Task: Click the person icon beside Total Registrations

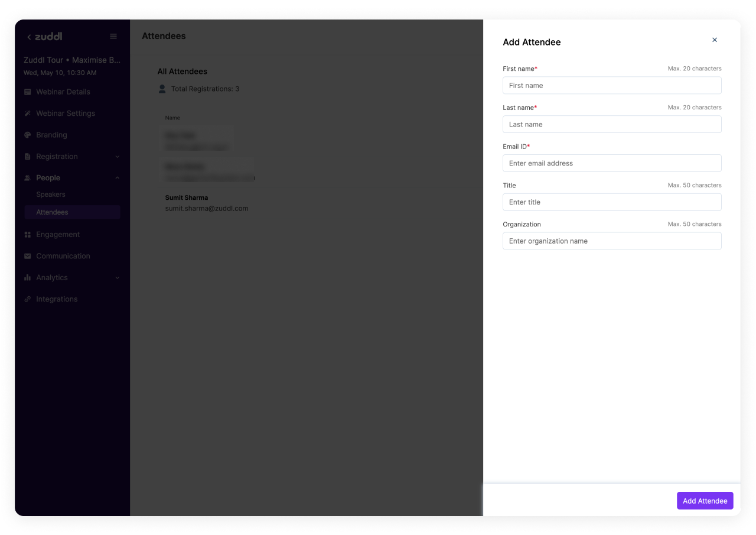Action: 162,89
